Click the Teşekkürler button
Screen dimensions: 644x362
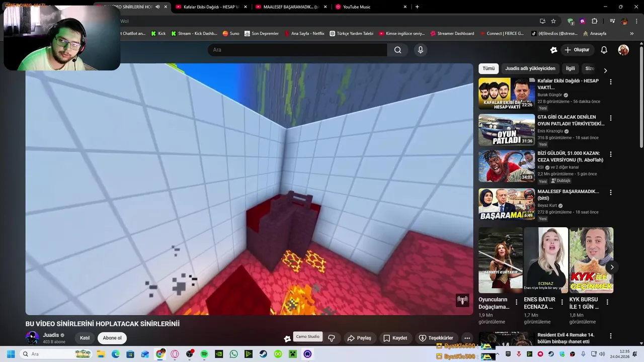point(436,338)
